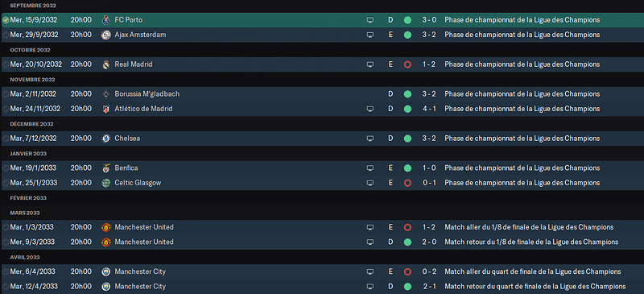
Task: Click the TV icon on Atlético de Madrid row
Action: (x=370, y=109)
